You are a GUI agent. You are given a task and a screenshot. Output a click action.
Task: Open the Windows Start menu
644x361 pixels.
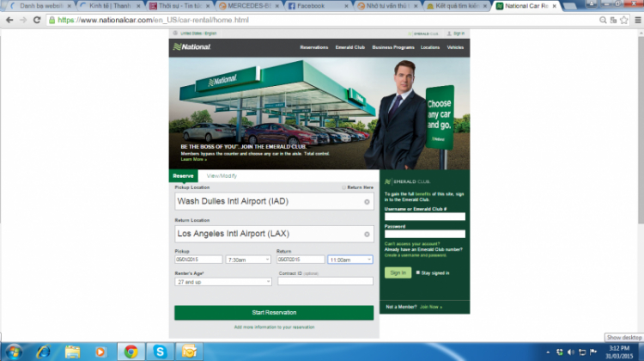click(x=14, y=352)
